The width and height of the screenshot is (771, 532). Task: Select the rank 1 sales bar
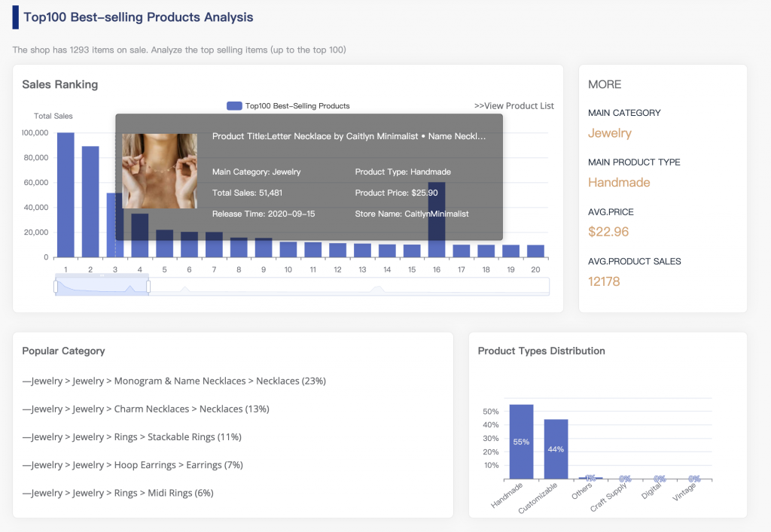[x=66, y=196]
